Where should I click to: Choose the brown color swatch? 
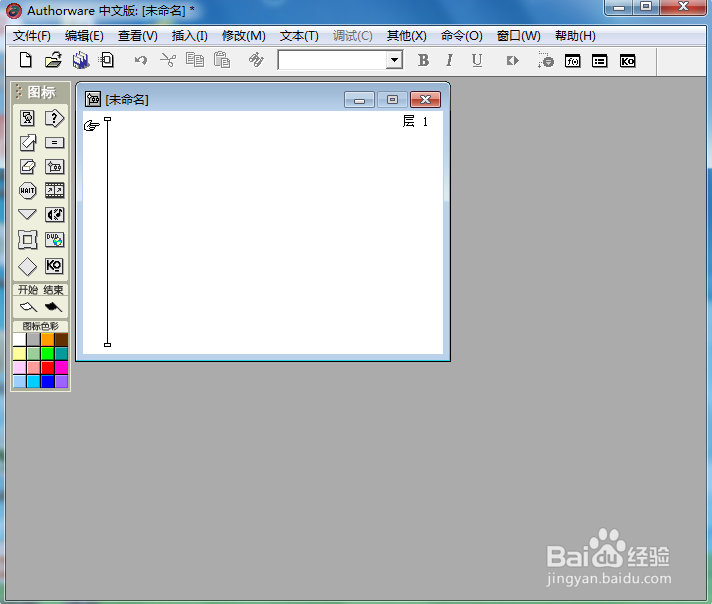[x=61, y=339]
